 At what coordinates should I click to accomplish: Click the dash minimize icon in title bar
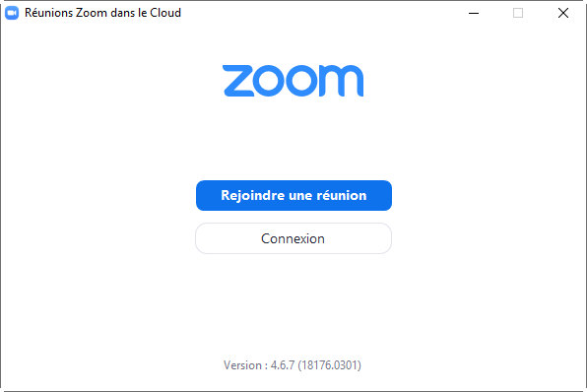pyautogui.click(x=474, y=13)
